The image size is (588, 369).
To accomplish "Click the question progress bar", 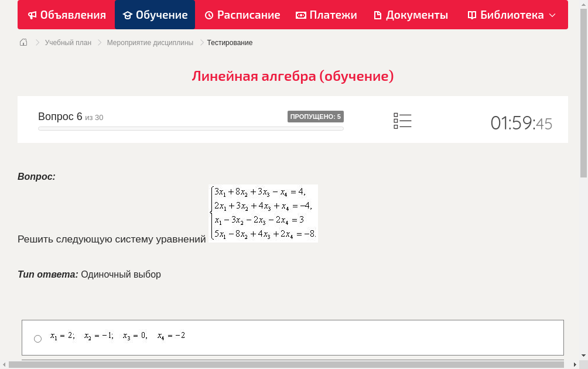I will point(191,128).
